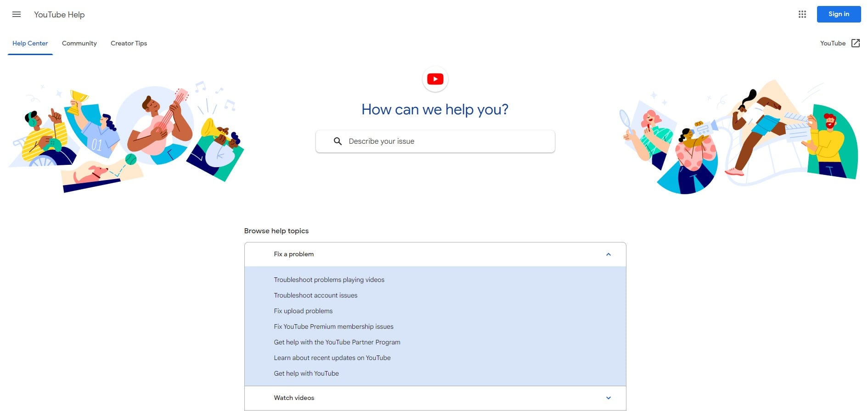This screenshot has height=411, width=868.
Task: Collapse the Fix a problem section
Action: (435, 254)
